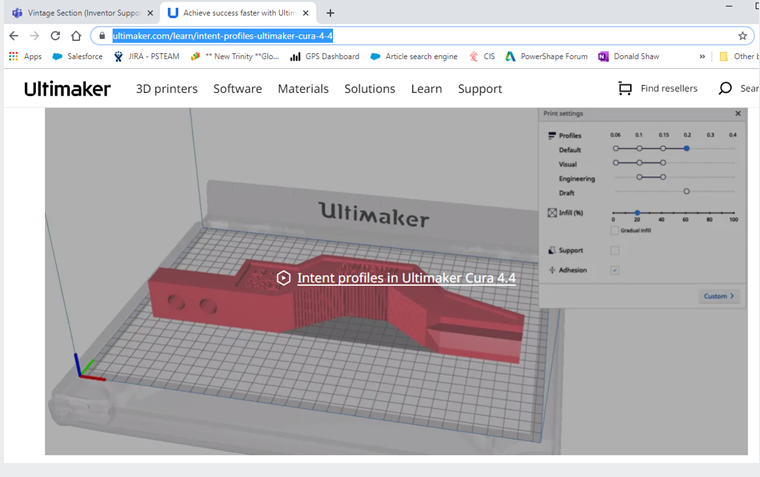
Task: Click the play icon on the video
Action: (x=284, y=278)
